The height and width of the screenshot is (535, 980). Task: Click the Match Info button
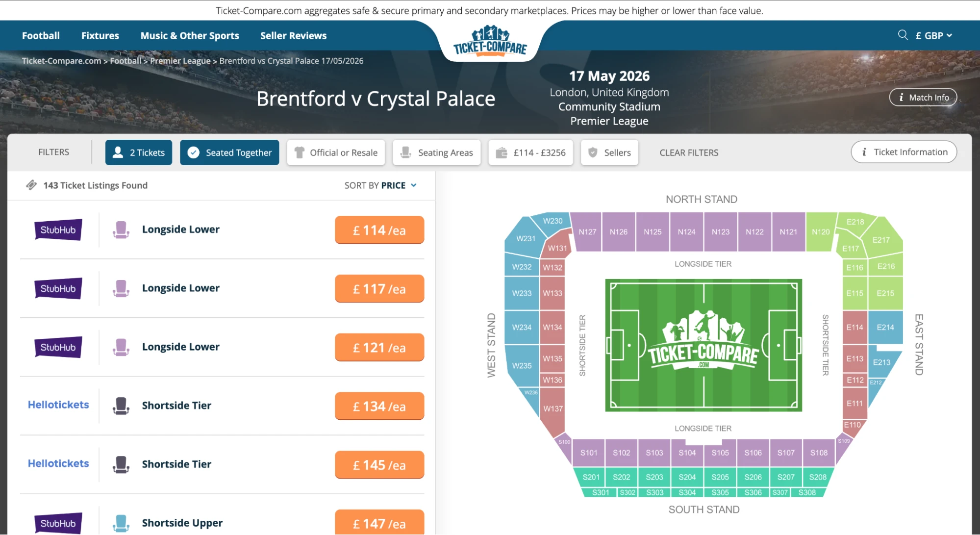[x=922, y=97]
